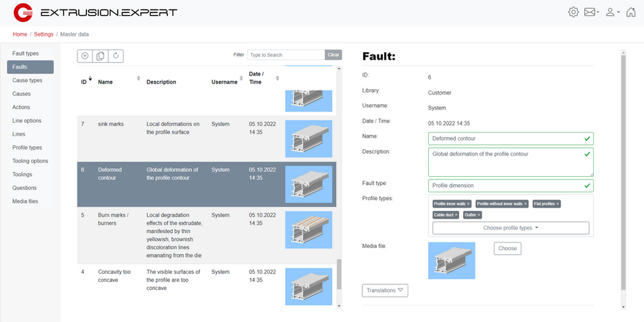Click the Choose media file button
This screenshot has width=644, height=322.
[507, 249]
